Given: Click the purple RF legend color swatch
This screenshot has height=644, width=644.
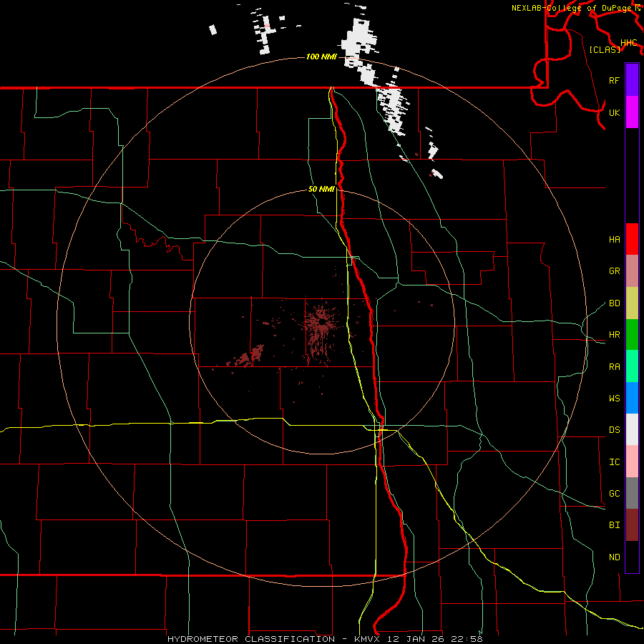Looking at the screenshot, I should point(632,80).
